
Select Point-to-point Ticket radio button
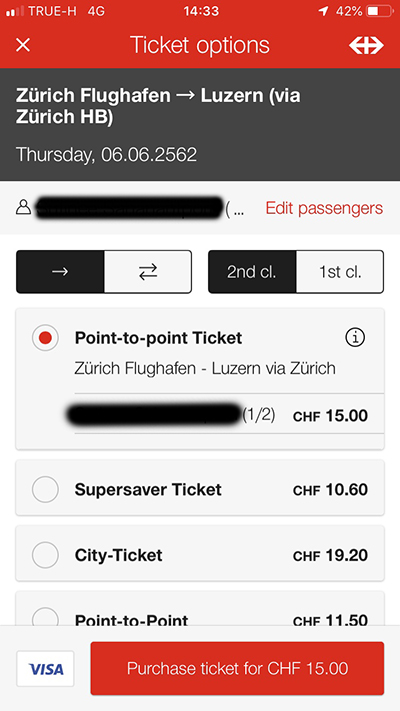[x=45, y=338]
